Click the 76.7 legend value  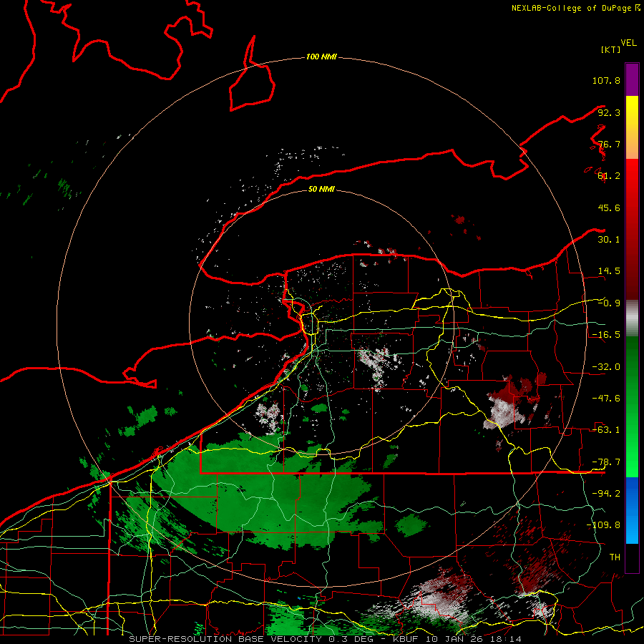point(609,144)
